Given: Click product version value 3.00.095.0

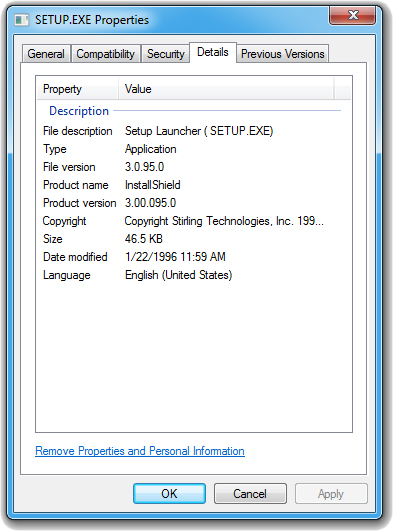Looking at the screenshot, I should point(150,203).
